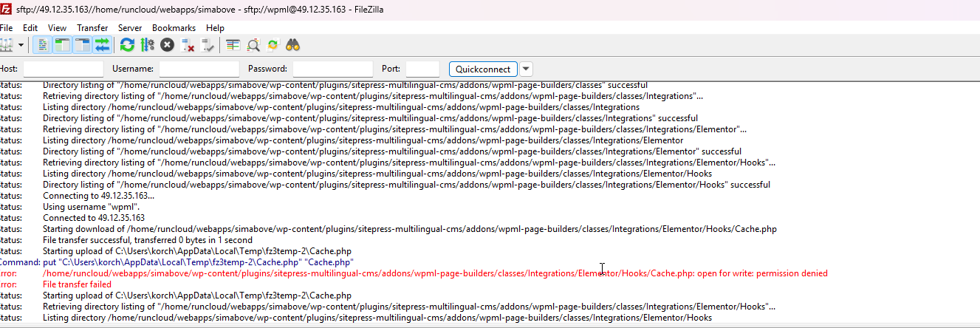Image resolution: width=980 pixels, height=328 pixels.
Task: Open the Site Manager dropdown arrow
Action: (x=21, y=45)
